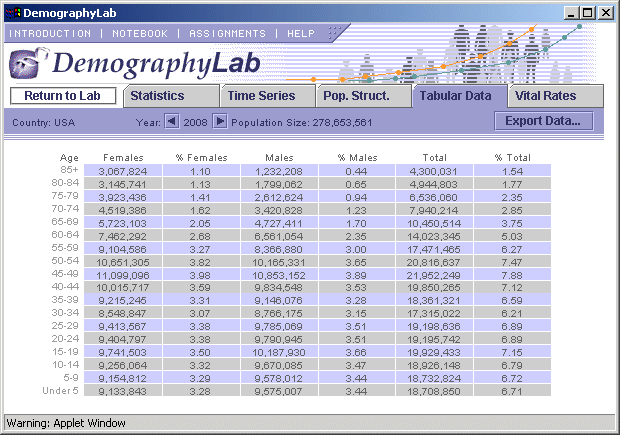Click the Return to Lab button
Screen dimensions: 620x435
[63, 96]
